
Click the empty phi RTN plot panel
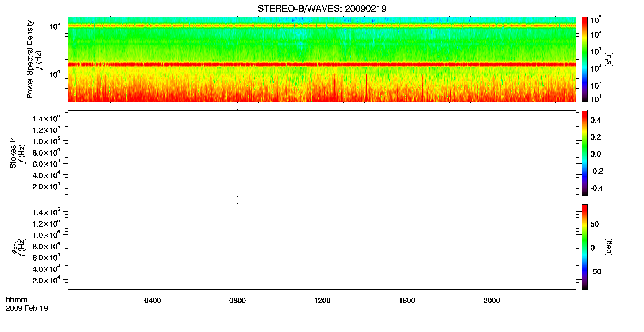click(x=322, y=247)
